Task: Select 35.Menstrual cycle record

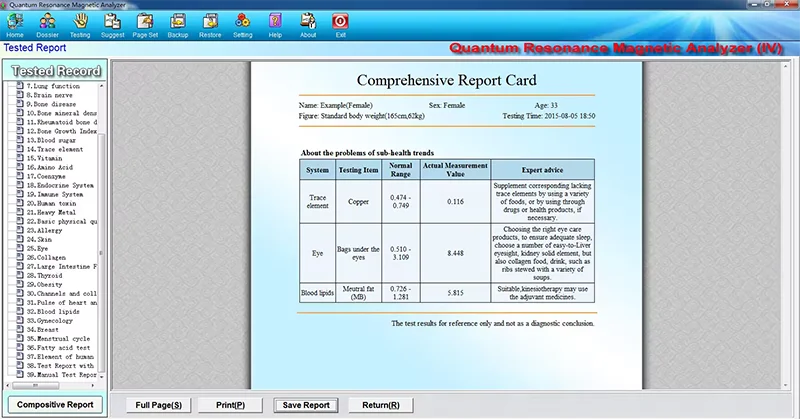Action: click(x=58, y=338)
